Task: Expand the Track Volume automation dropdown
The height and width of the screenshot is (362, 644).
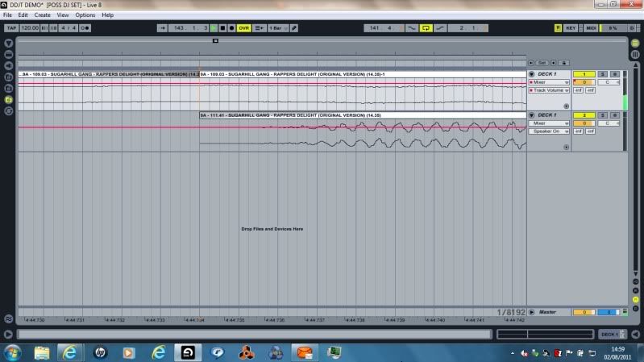Action: click(x=549, y=90)
